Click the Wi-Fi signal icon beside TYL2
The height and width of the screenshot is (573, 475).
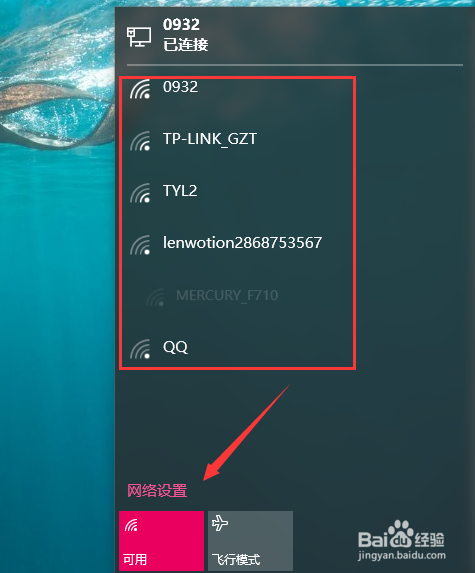pyautogui.click(x=140, y=193)
